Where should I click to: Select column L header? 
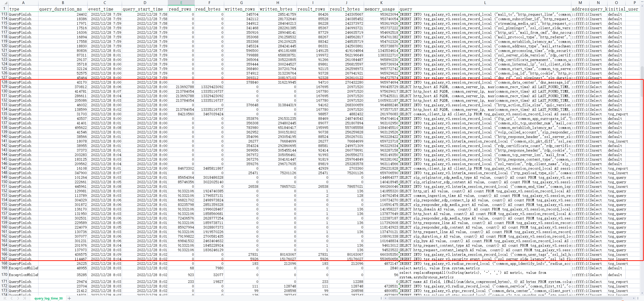point(485,3)
